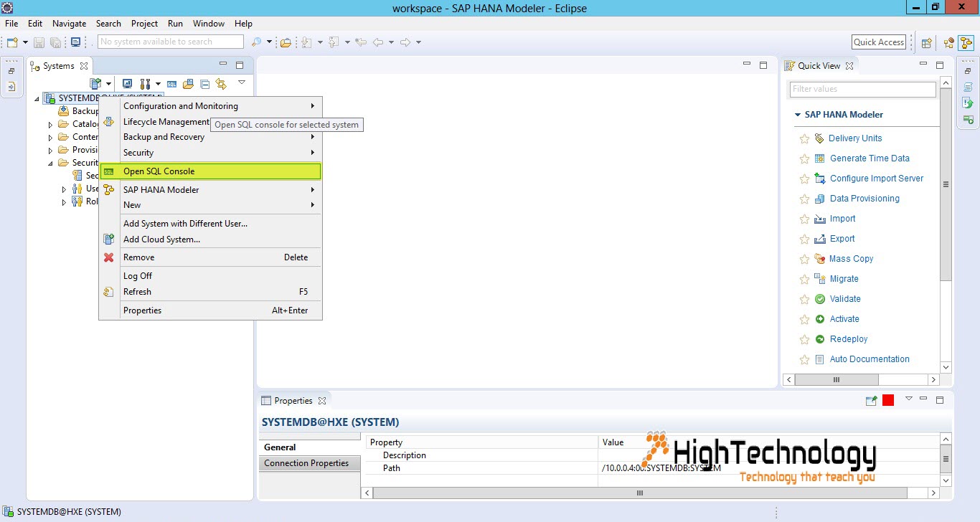Click the open folder toolbar icon
The height and width of the screenshot is (522, 980).
(286, 42)
